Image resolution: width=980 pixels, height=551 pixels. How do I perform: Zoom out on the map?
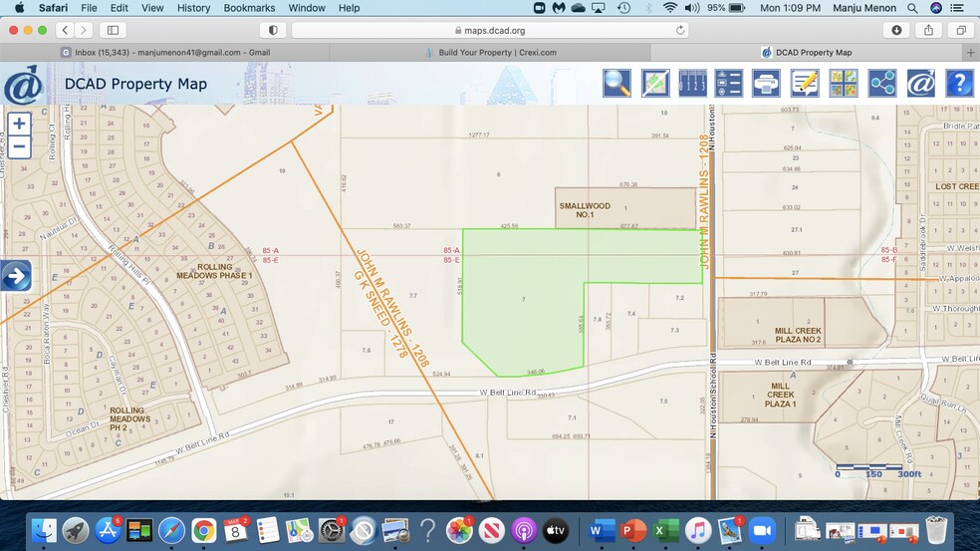19,147
